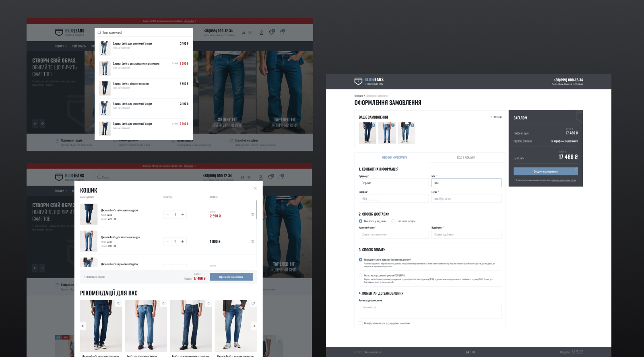Click BlueJeans logo on checkout page header
Screen dimensions: 644x357
pyautogui.click(x=369, y=81)
